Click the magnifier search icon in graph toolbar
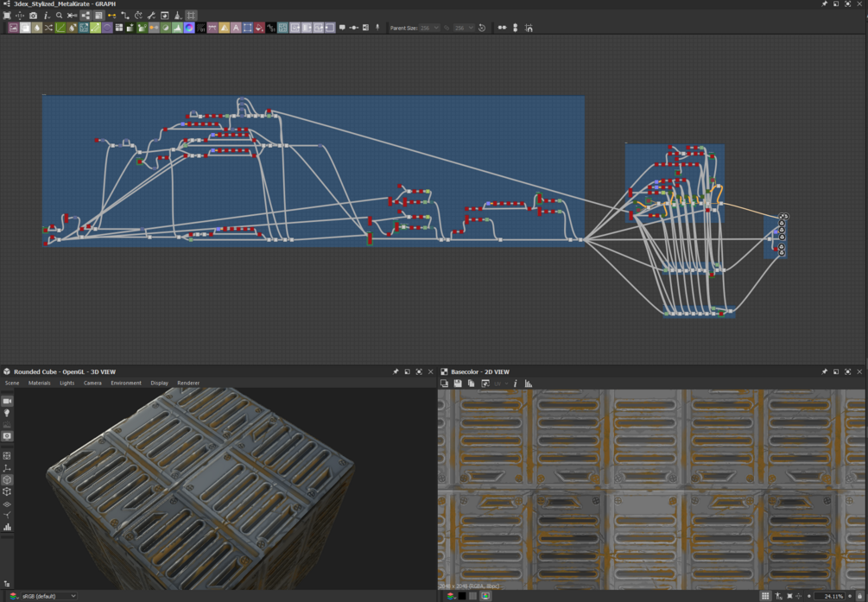Screen dimensions: 868x602 [59, 16]
